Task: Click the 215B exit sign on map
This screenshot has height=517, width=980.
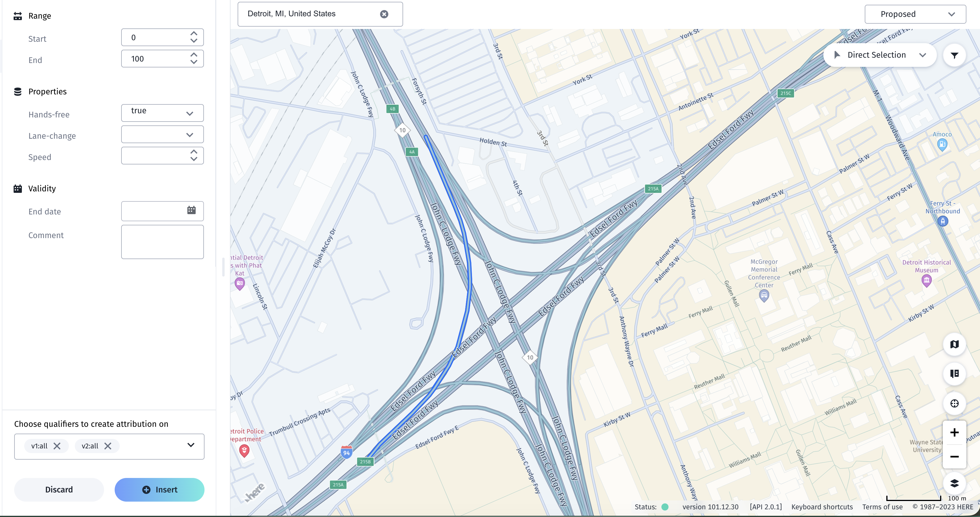Action: coord(365,461)
